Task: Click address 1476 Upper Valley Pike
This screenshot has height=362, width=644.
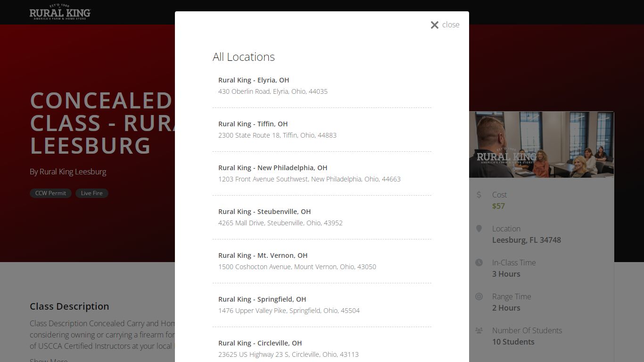Action: tap(289, 311)
